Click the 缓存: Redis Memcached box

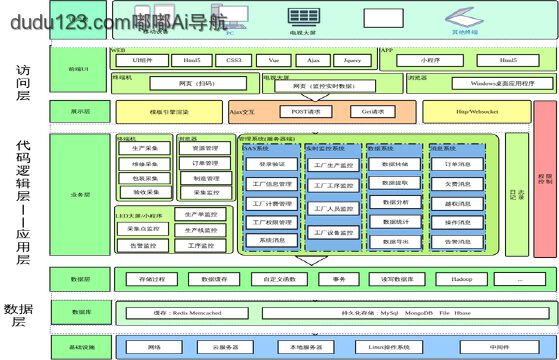[187, 313]
